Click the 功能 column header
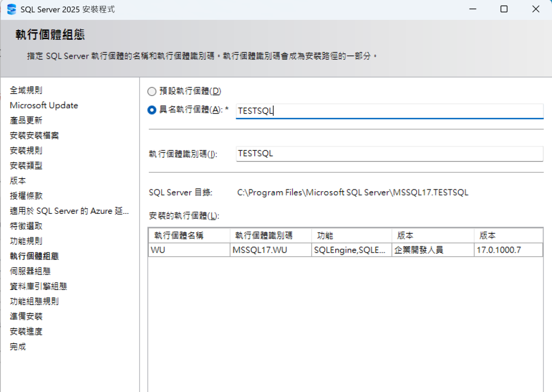Viewport: 552px width, 392px height. point(351,235)
